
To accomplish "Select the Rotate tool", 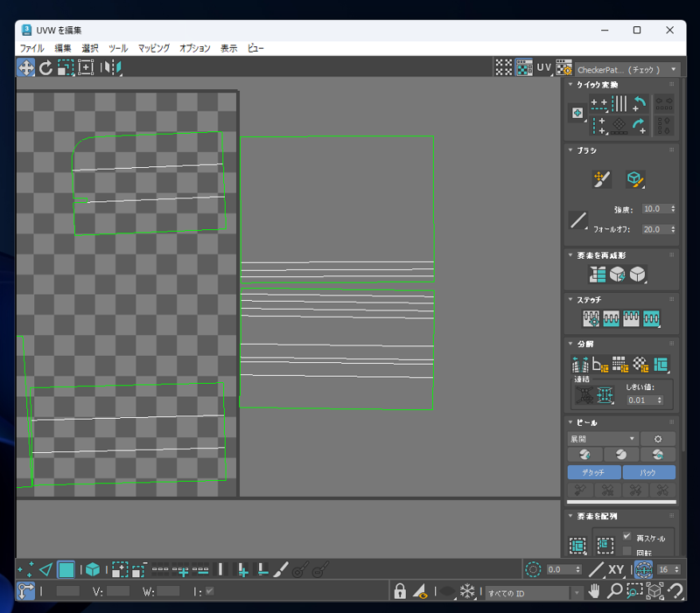I will pos(45,68).
